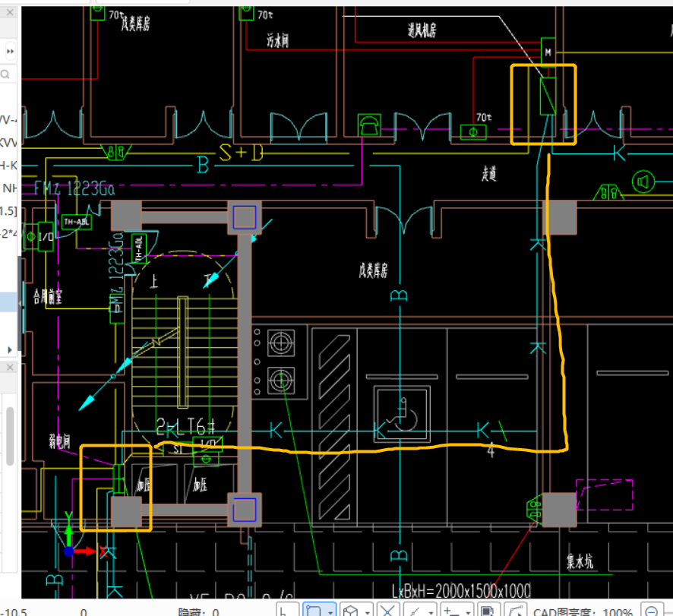Select the accessible wheelchair symbol in elevator
673x616 pixels.
point(402,415)
